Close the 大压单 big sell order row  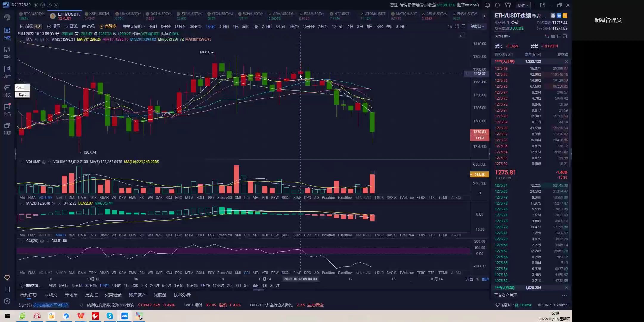(566, 61)
